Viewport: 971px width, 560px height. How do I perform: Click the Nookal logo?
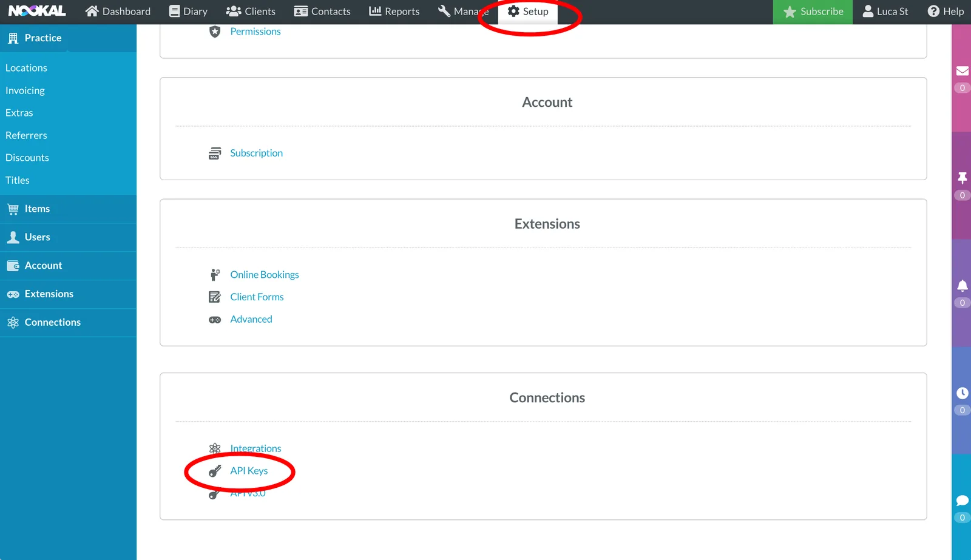(37, 11)
